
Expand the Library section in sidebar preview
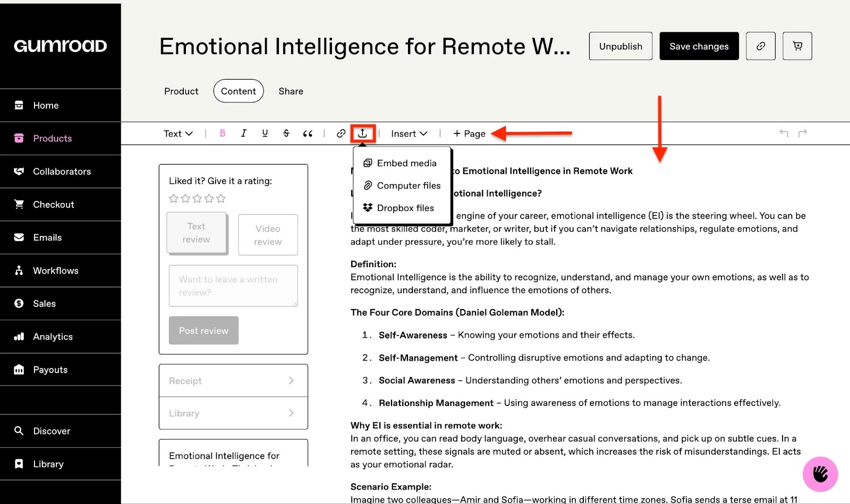point(233,413)
